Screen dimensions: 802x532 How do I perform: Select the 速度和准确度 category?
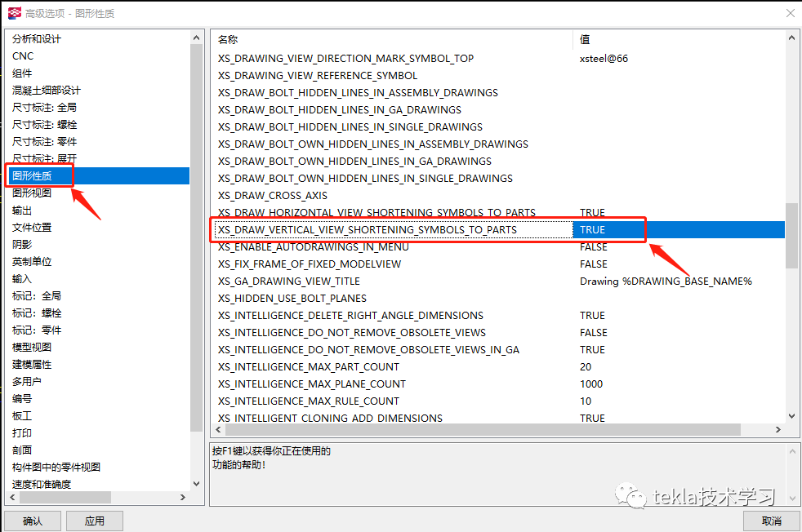[x=42, y=484]
